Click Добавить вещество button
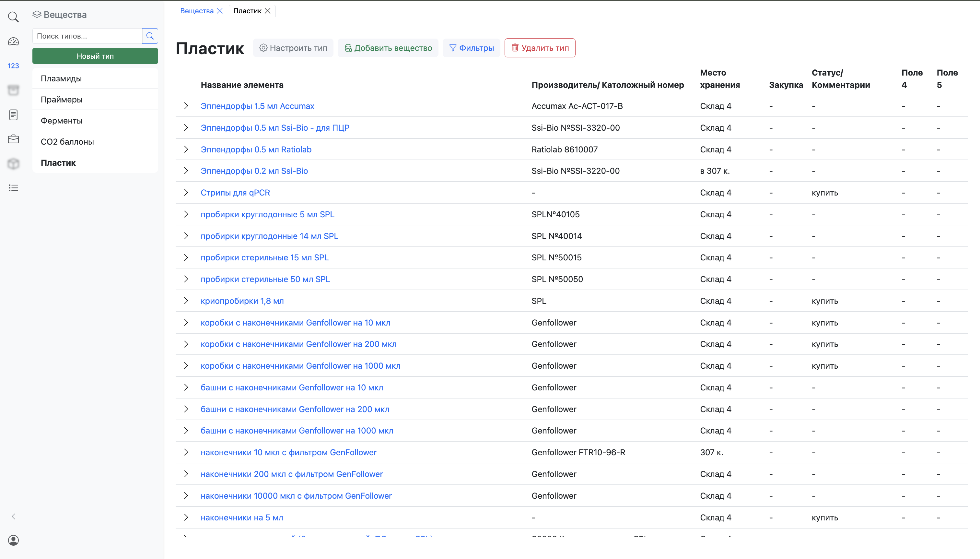The width and height of the screenshot is (980, 559). tap(388, 48)
